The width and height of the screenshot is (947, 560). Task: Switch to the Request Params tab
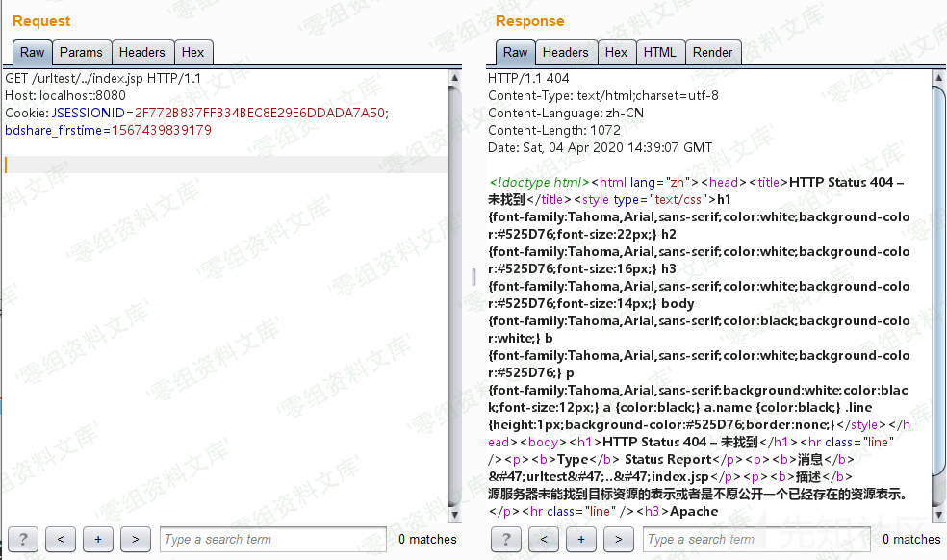click(81, 53)
